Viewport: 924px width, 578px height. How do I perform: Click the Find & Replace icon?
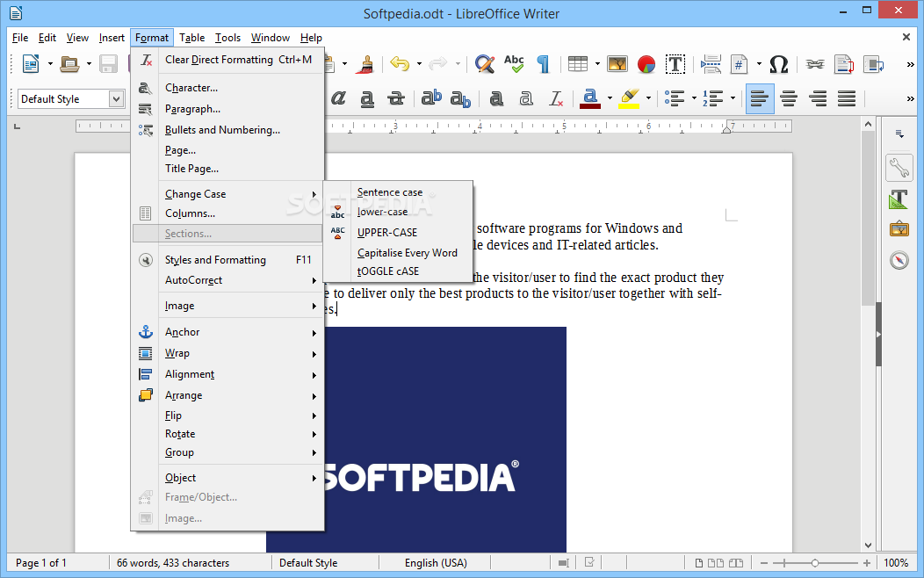(485, 63)
